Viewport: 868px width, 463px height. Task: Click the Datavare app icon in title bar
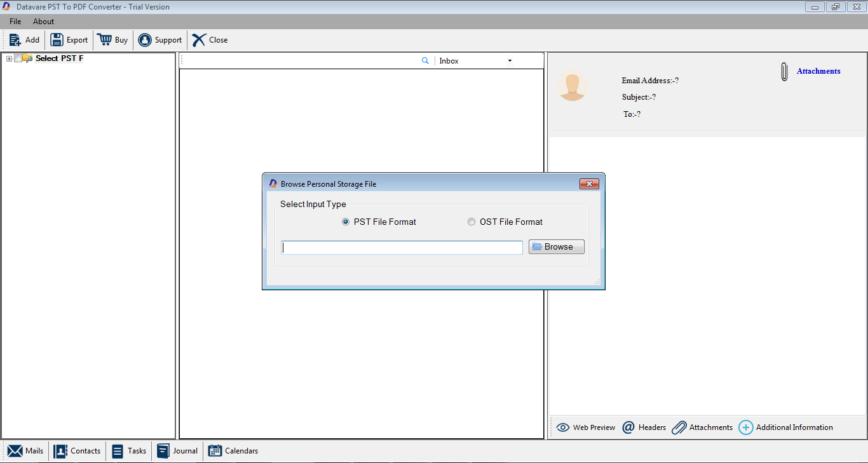click(7, 6)
